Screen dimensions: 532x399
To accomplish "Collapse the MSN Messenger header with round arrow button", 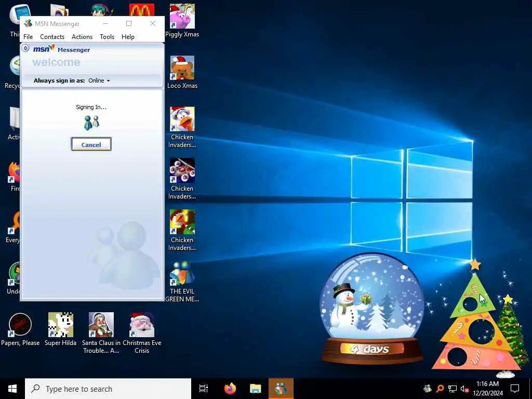I will pos(26,48).
